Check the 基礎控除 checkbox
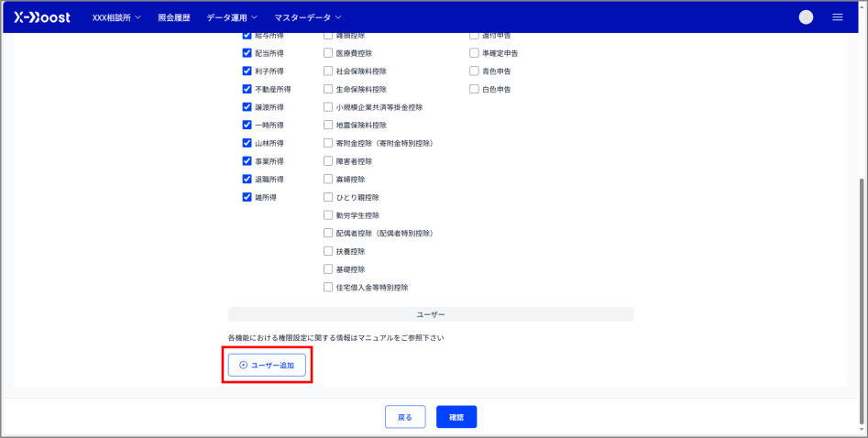 click(328, 269)
